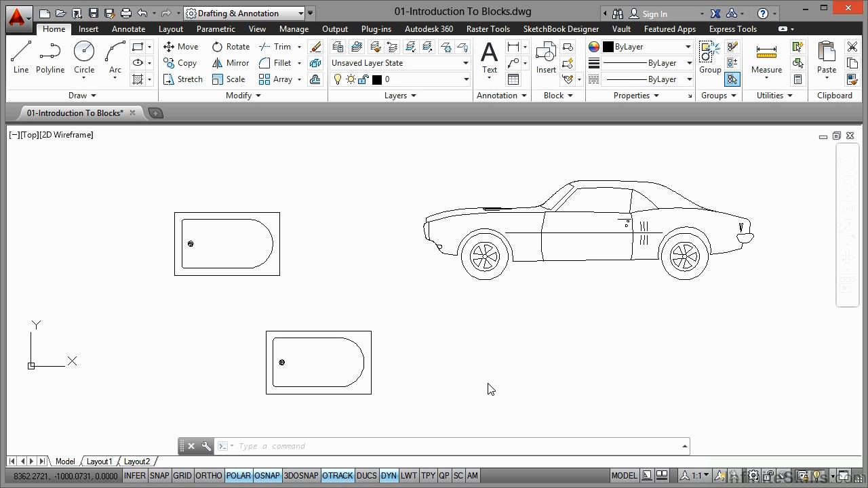The image size is (868, 488).
Task: Click the Trim tool
Action: [x=275, y=47]
